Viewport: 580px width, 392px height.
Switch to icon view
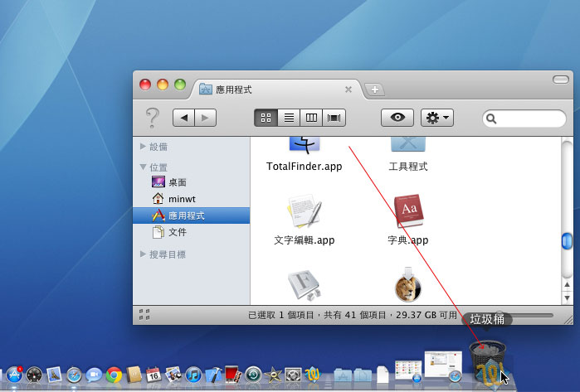click(x=266, y=118)
